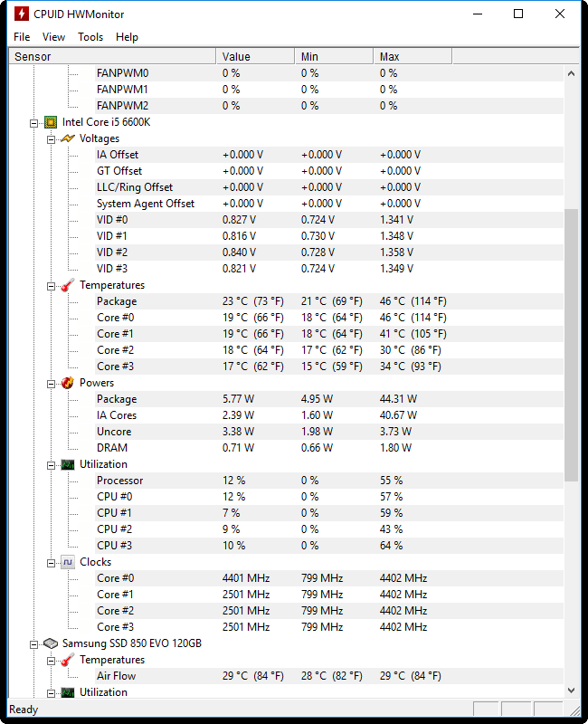Image resolution: width=588 pixels, height=724 pixels.
Task: Click the CPU Utilization graph icon
Action: pos(68,464)
